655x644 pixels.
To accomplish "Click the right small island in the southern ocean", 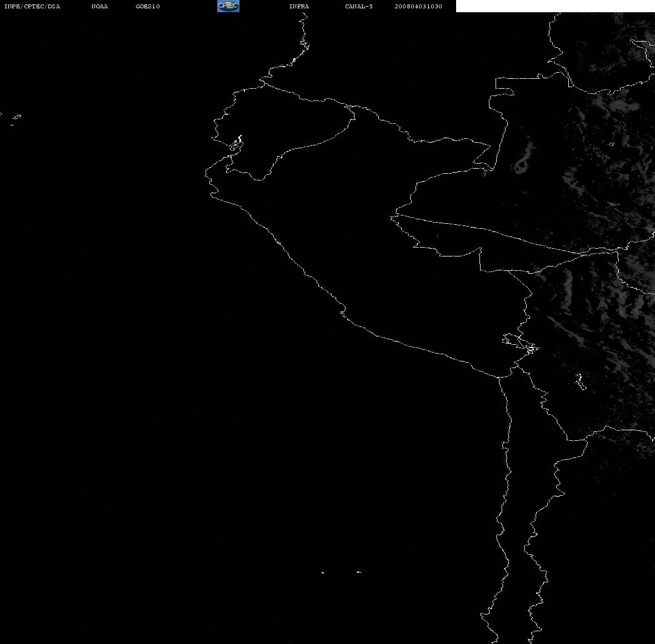I will [x=359, y=572].
